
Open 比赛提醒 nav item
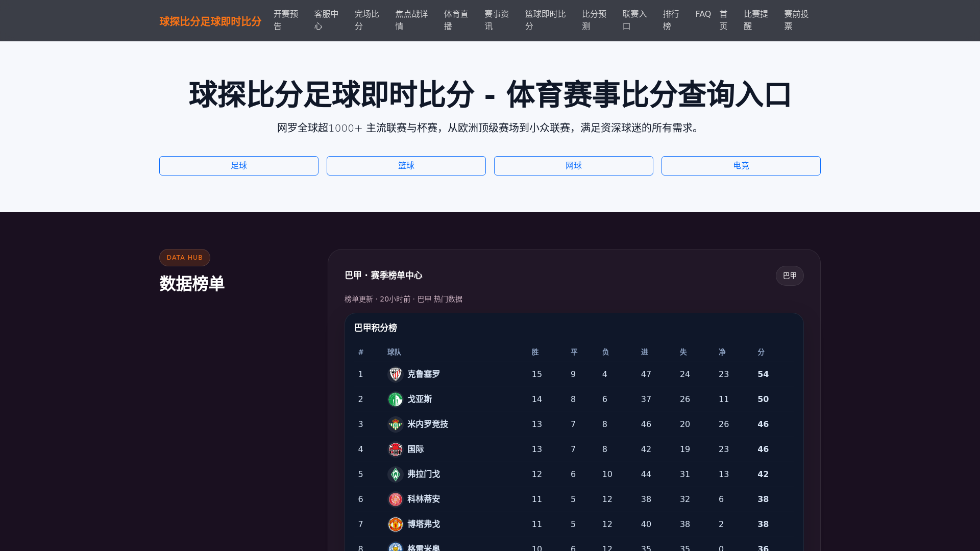point(756,20)
